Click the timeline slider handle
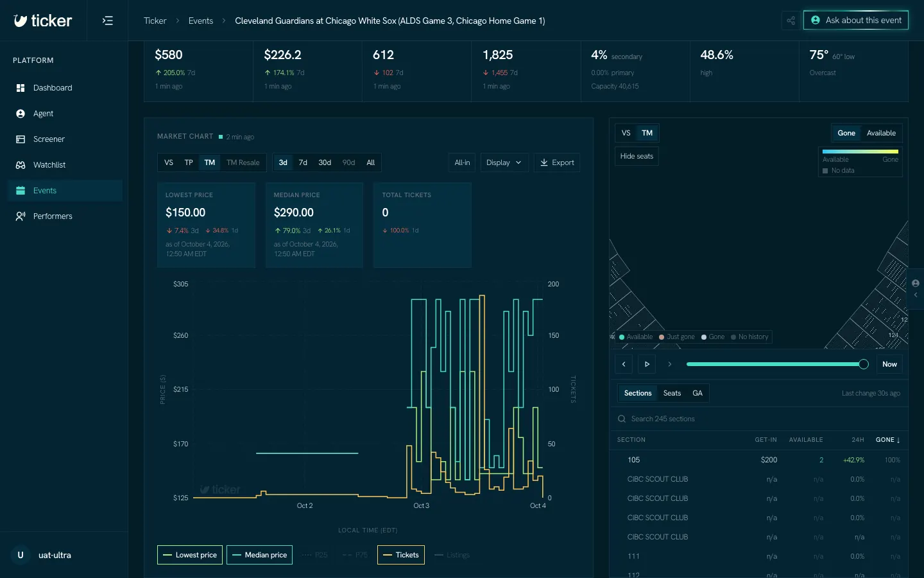The height and width of the screenshot is (578, 924). point(864,364)
